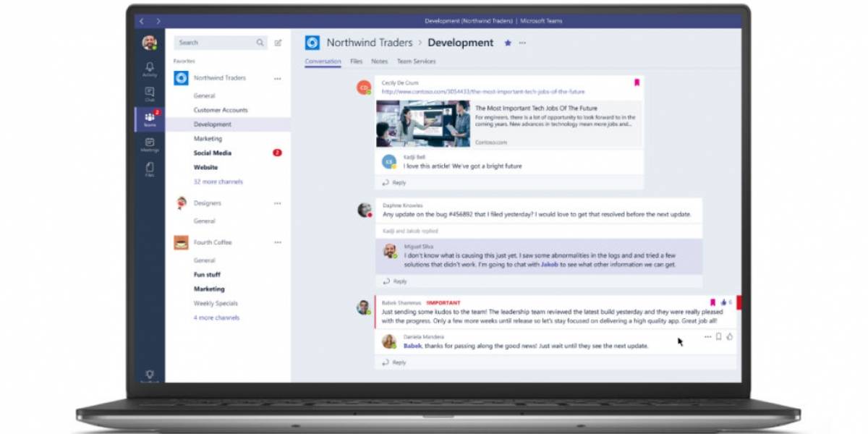868x434 pixels.
Task: Click the Social Media unread badge
Action: 277,153
